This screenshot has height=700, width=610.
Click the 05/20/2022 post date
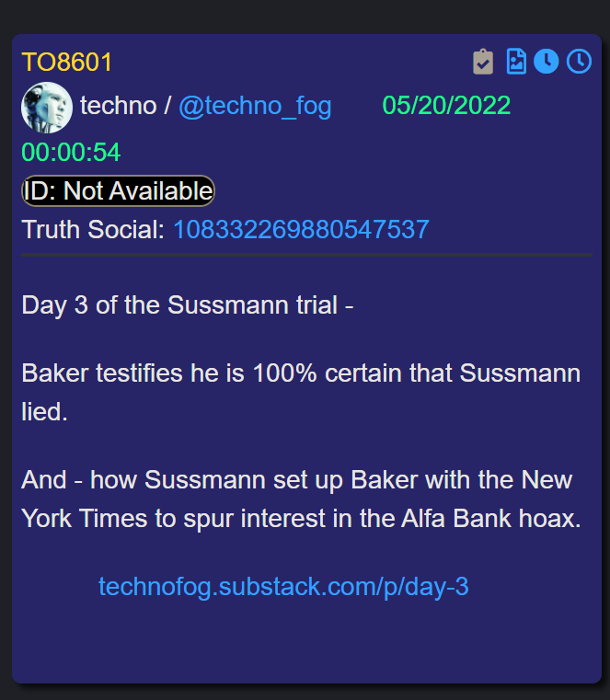tap(446, 106)
